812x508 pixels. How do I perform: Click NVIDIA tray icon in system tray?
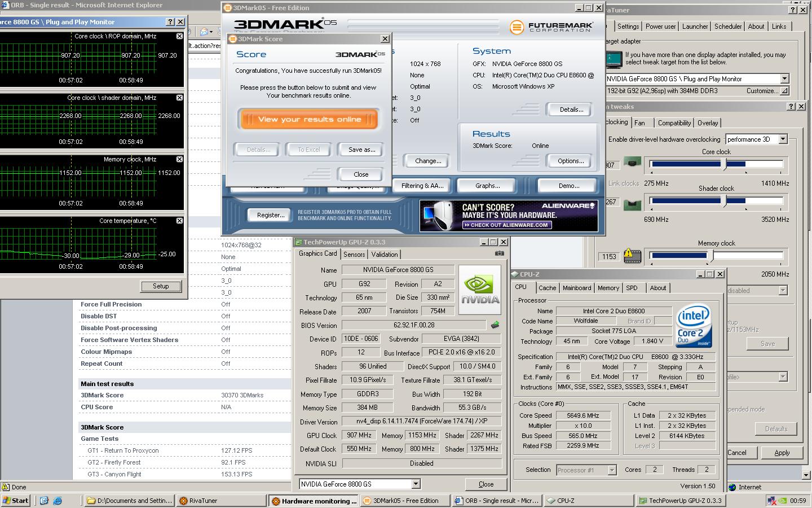click(x=783, y=501)
